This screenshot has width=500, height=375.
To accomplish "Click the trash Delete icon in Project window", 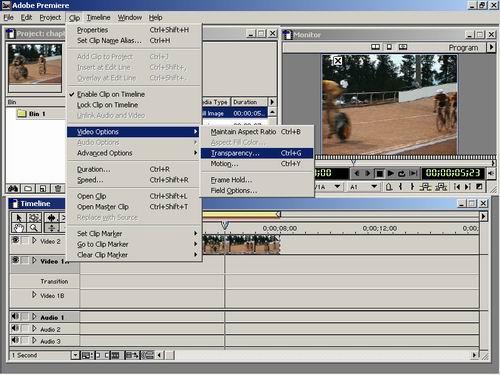I will tap(58, 189).
